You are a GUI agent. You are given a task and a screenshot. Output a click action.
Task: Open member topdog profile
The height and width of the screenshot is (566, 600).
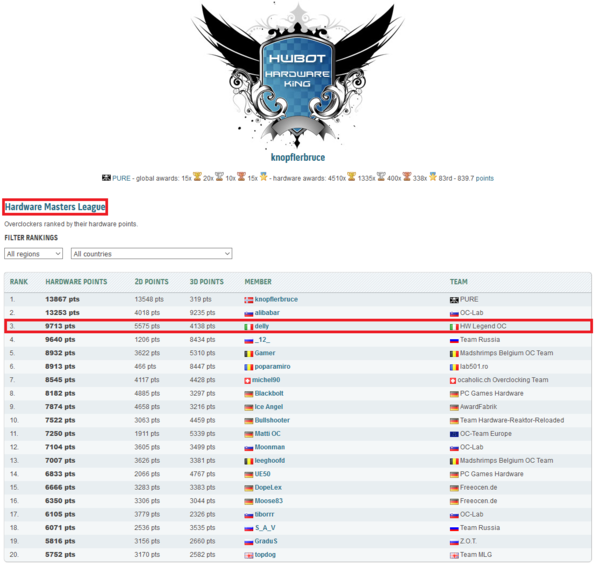tap(265, 555)
